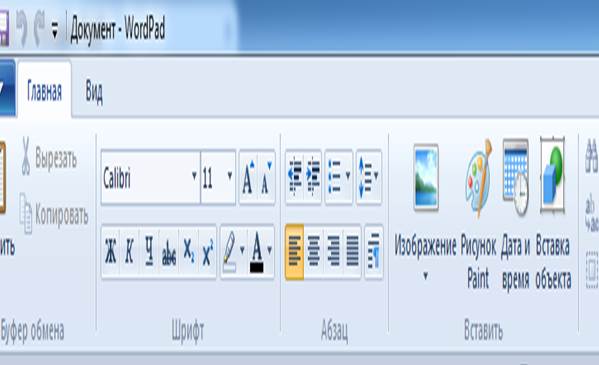Open the paragraph settings dialog icon
The image size is (599, 365).
click(374, 251)
